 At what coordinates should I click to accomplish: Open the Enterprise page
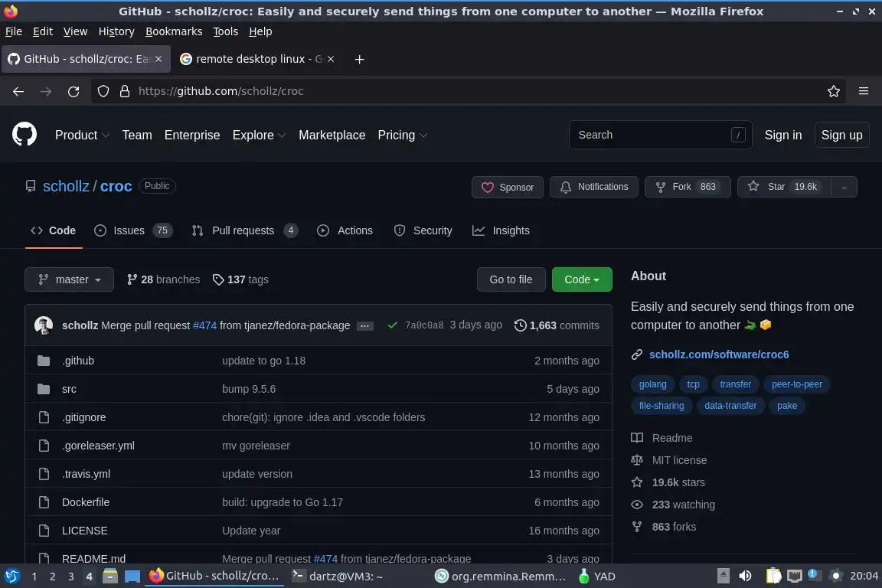[x=192, y=135]
